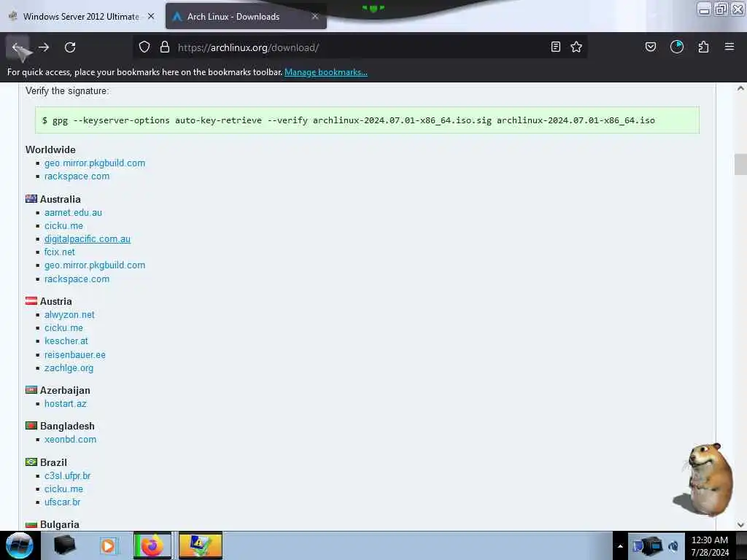This screenshot has width=747, height=560.
Task: Open the kescher.at mirror link
Action: [x=66, y=341]
